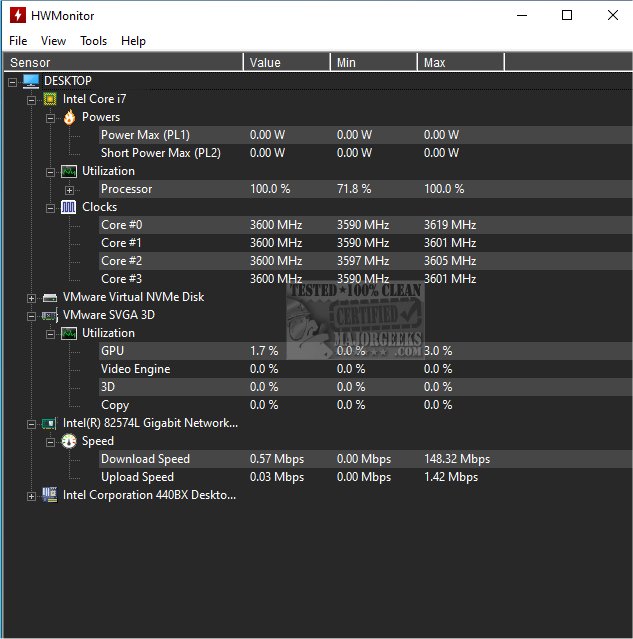The width and height of the screenshot is (633, 639).
Task: Select the Core #3 clock row
Action: coord(365,279)
